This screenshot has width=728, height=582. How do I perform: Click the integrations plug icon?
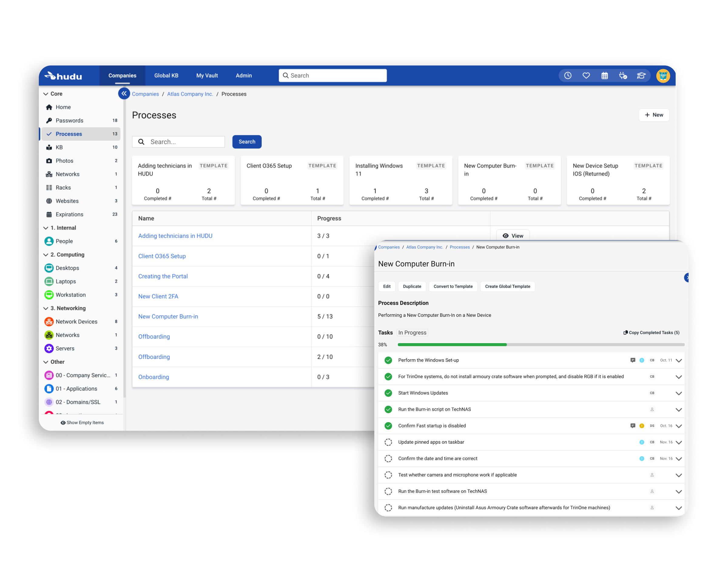[623, 75]
